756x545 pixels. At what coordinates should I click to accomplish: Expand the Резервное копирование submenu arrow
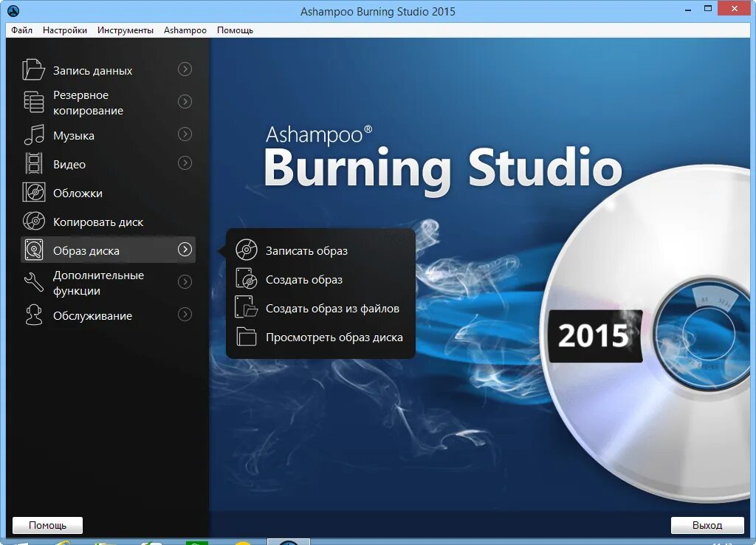185,102
